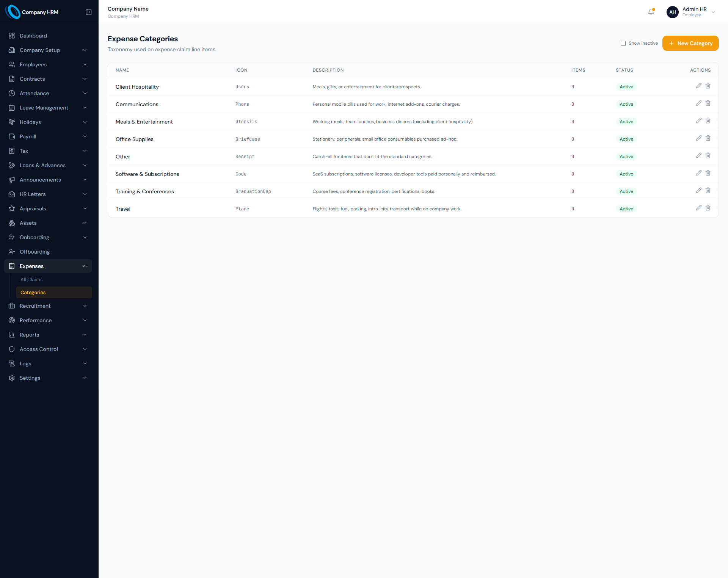Open the Appraisals menu item

click(x=48, y=208)
